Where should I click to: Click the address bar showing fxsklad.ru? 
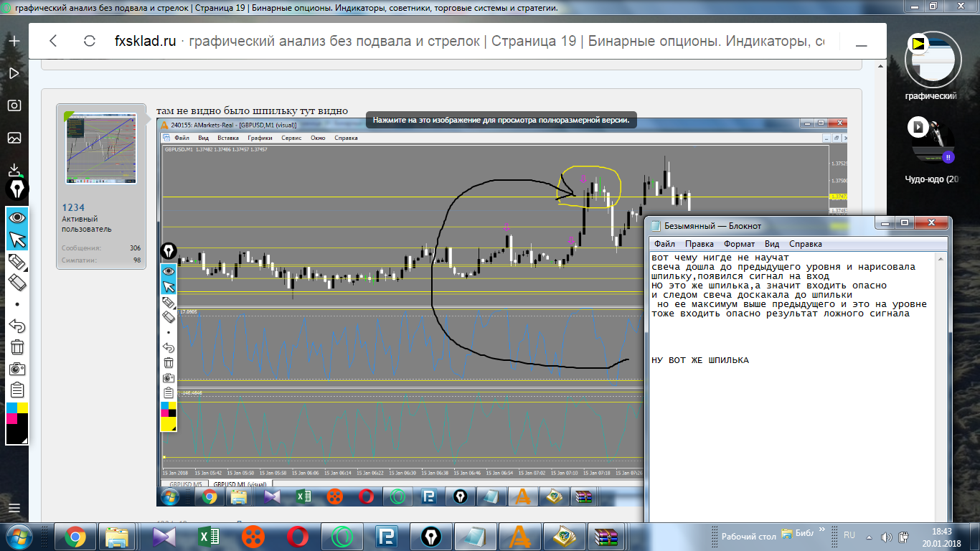pos(470,41)
